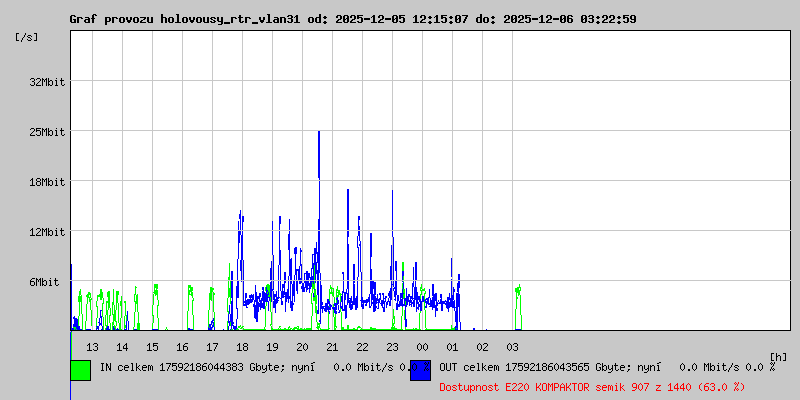Click the 12Mbit y-axis label
Screen dimensions: 800x400
tap(47, 232)
